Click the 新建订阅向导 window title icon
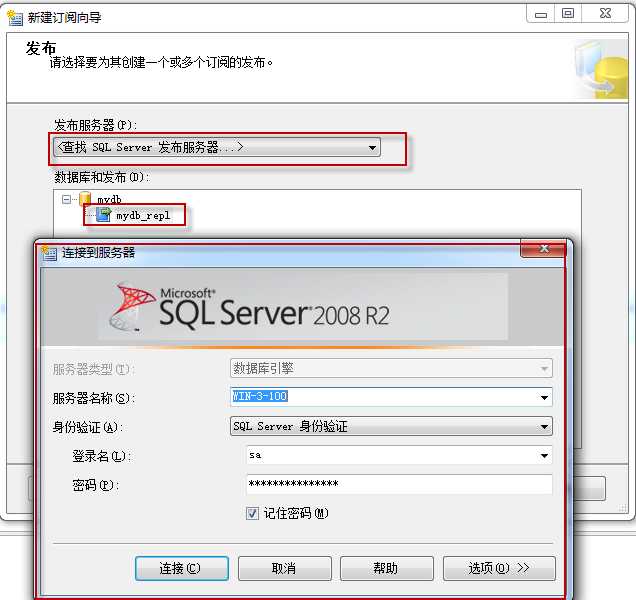The image size is (636, 600). pos(15,18)
